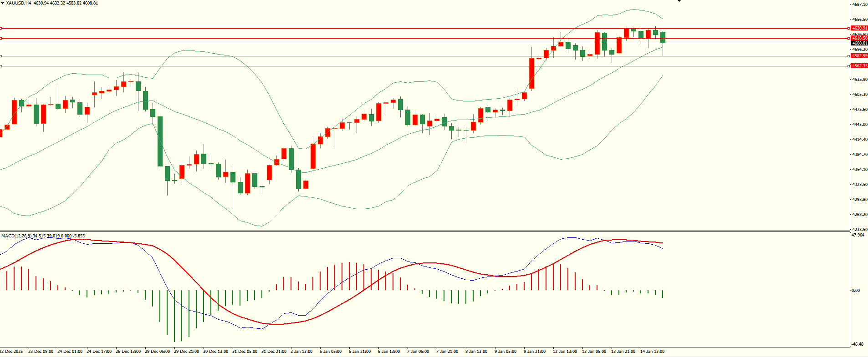Viewport: 868px width, 357px height.
Task: Click the 14 Jan 13:00 time label
Action: (652, 352)
